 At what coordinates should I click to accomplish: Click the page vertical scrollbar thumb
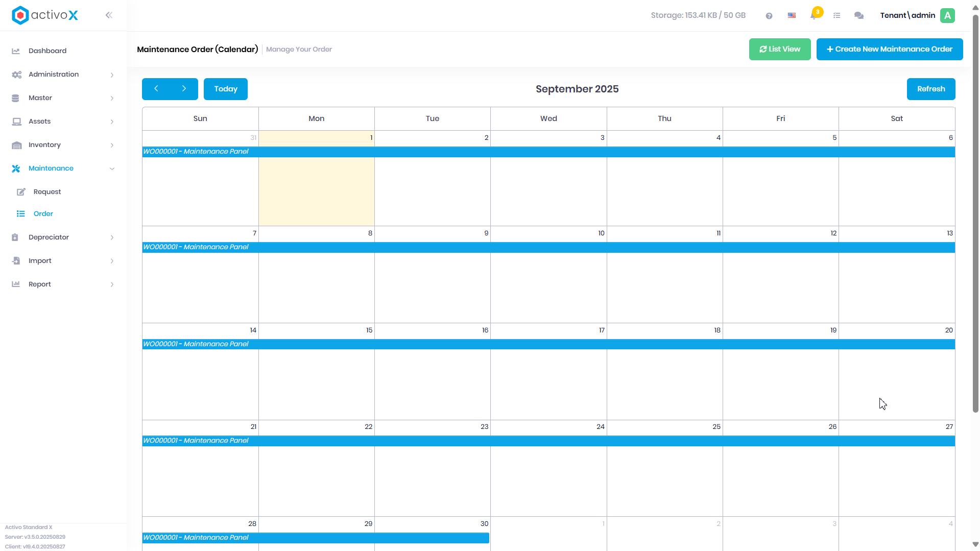pyautogui.click(x=975, y=214)
